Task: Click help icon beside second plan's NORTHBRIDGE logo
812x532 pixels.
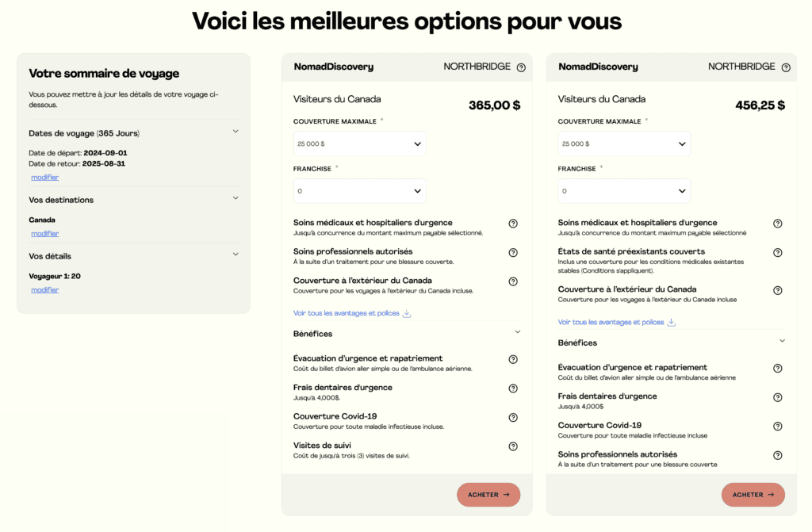Action: coord(786,67)
